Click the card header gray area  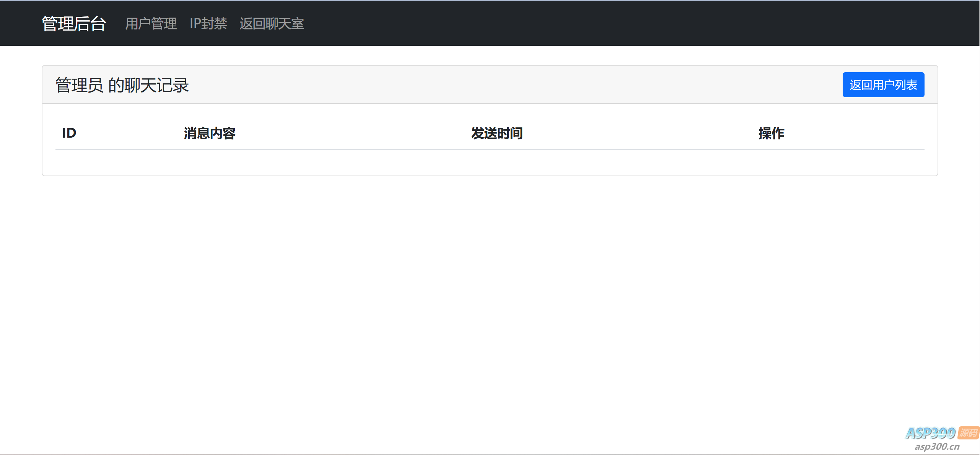point(497,85)
